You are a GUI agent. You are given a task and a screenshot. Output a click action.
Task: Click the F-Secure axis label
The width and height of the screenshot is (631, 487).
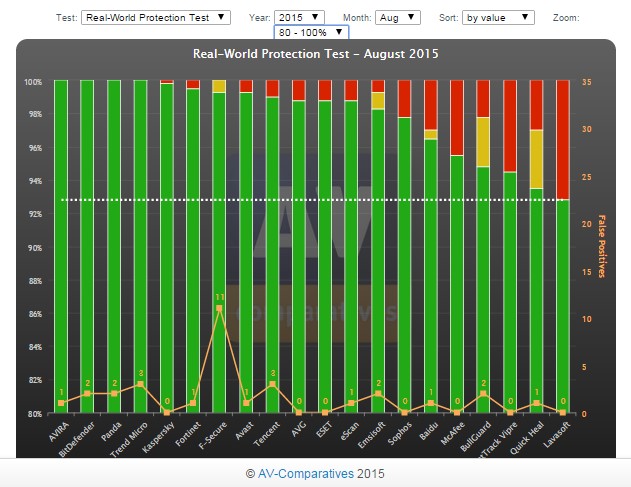[x=213, y=435]
